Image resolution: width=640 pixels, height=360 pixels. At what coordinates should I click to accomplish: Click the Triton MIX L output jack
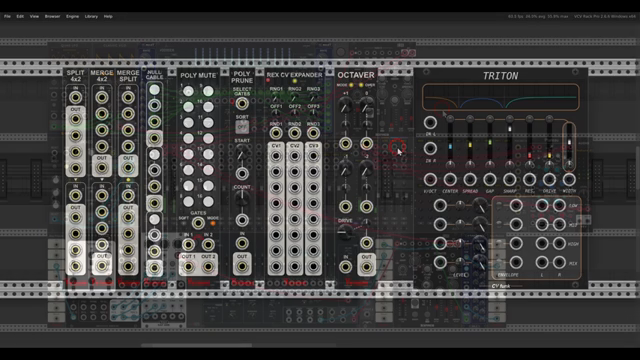click(x=542, y=262)
